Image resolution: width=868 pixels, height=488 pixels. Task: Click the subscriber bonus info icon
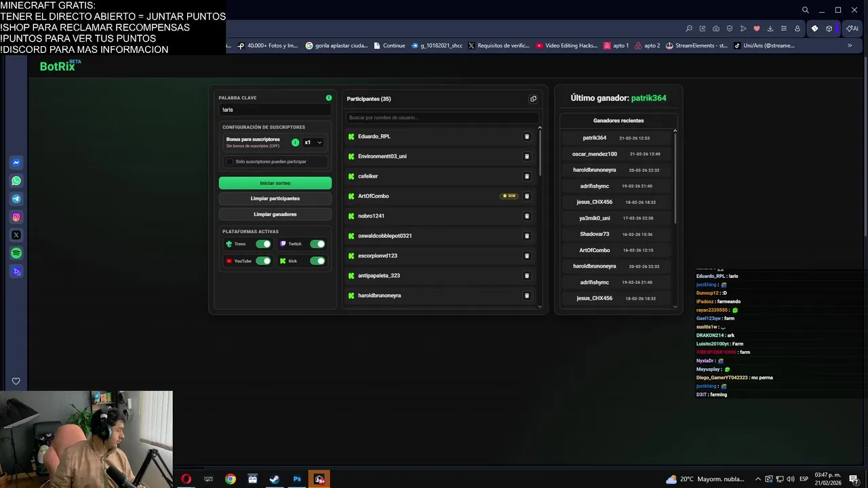tap(295, 142)
